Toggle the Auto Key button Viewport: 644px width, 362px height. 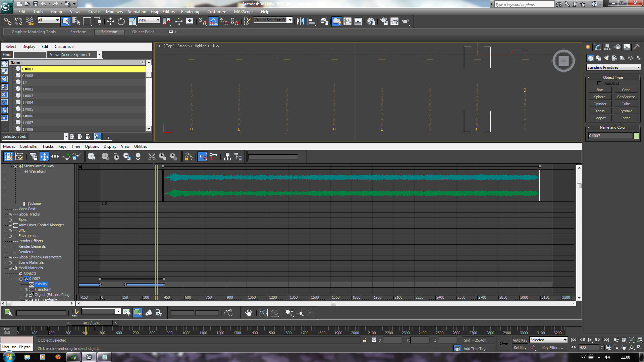click(520, 340)
